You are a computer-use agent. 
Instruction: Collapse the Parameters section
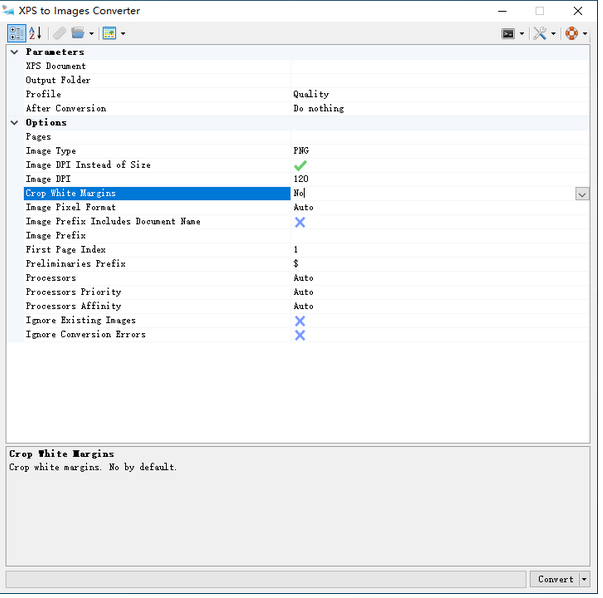14,52
